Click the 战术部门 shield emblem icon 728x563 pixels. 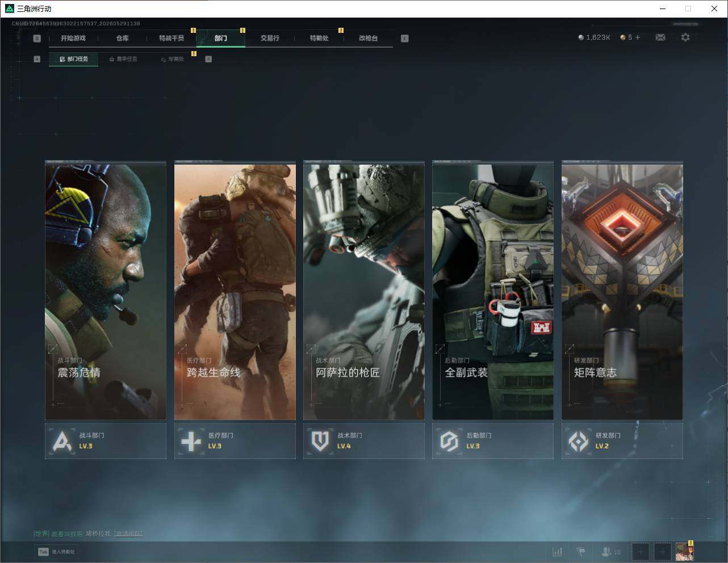click(x=320, y=441)
